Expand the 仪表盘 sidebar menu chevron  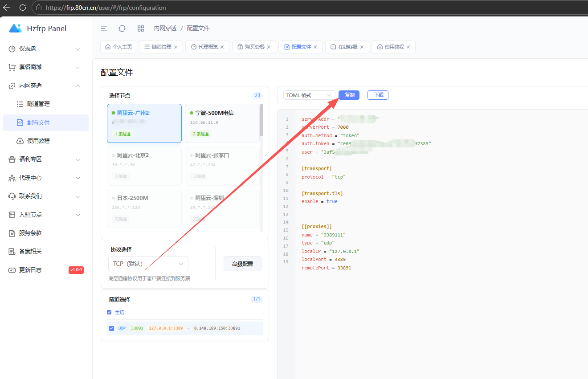(78, 49)
